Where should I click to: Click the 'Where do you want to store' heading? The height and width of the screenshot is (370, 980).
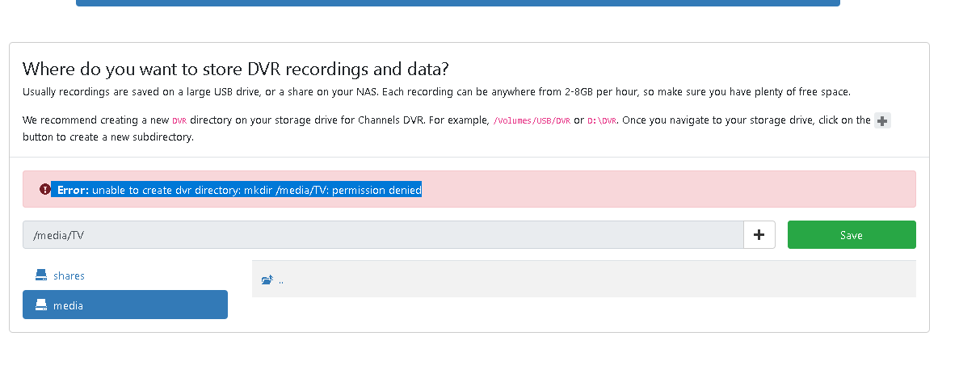click(x=235, y=68)
